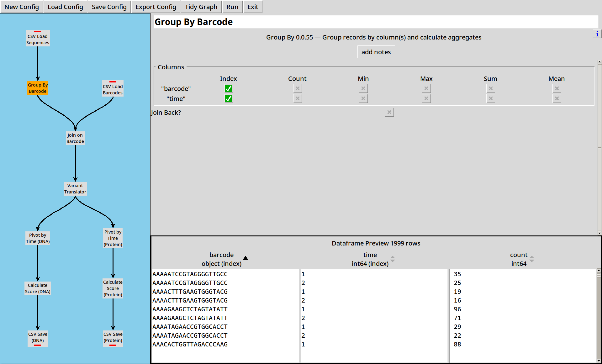Click the preview table scroll down arrow
This screenshot has height=364, width=602.
click(x=599, y=361)
